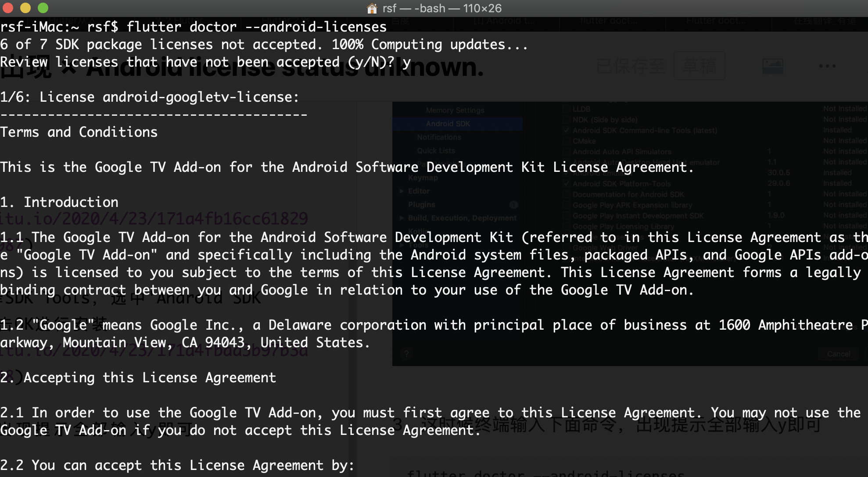Image resolution: width=868 pixels, height=477 pixels.
Task: Toggle NDK (Side by side) checkbox in Preferences
Action: (566, 120)
